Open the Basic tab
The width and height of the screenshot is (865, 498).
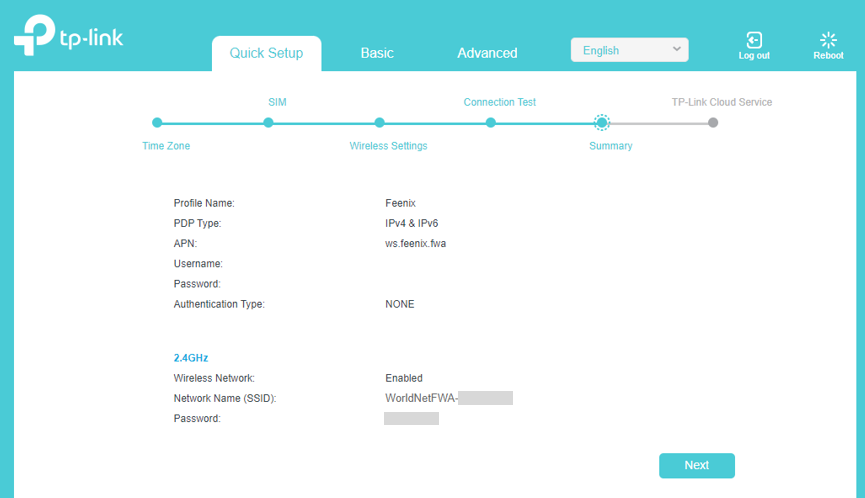coord(377,53)
